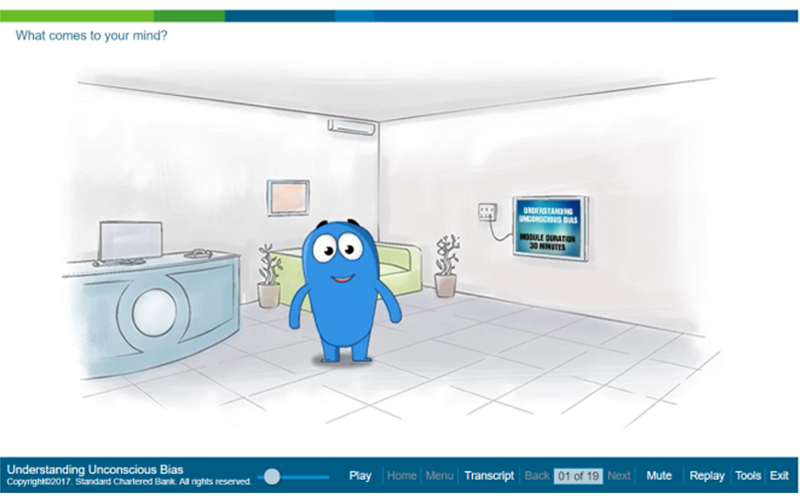Viewport: 800px width, 500px height.
Task: Exit the course
Action: click(x=779, y=476)
